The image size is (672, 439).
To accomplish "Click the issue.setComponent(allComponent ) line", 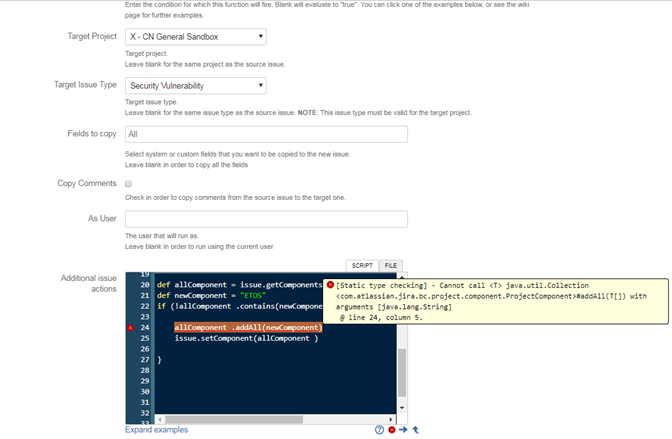I will [x=246, y=338].
